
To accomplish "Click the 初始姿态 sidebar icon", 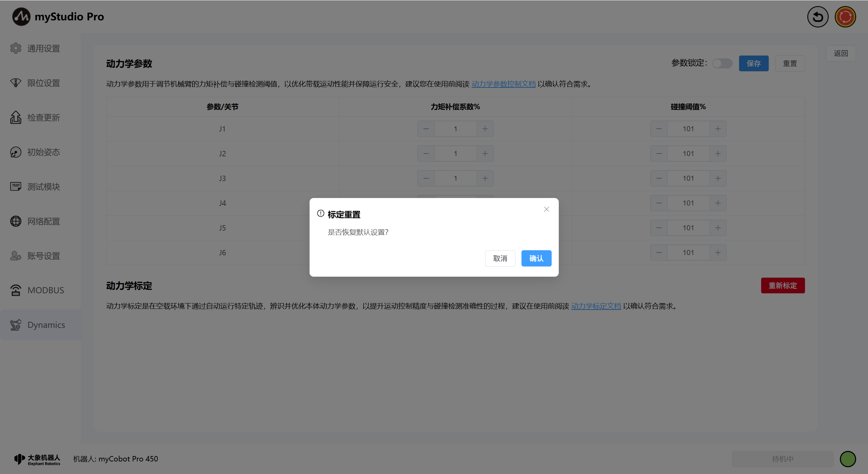I will click(x=16, y=152).
